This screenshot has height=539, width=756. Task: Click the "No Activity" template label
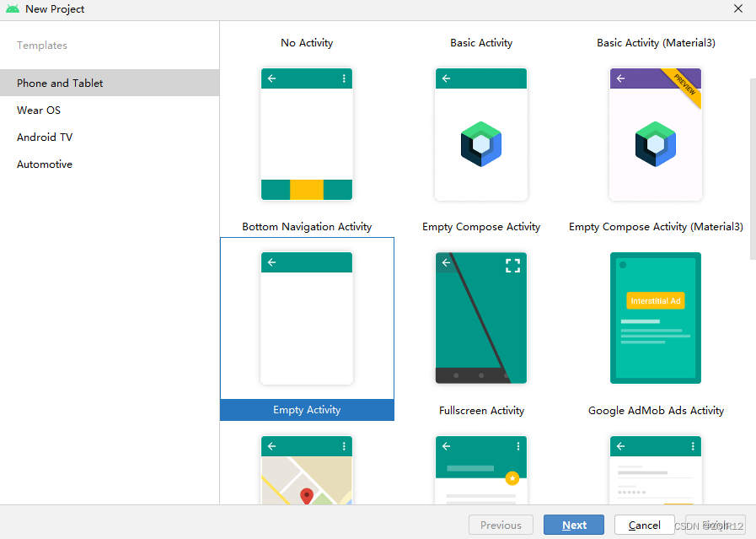[x=307, y=43]
